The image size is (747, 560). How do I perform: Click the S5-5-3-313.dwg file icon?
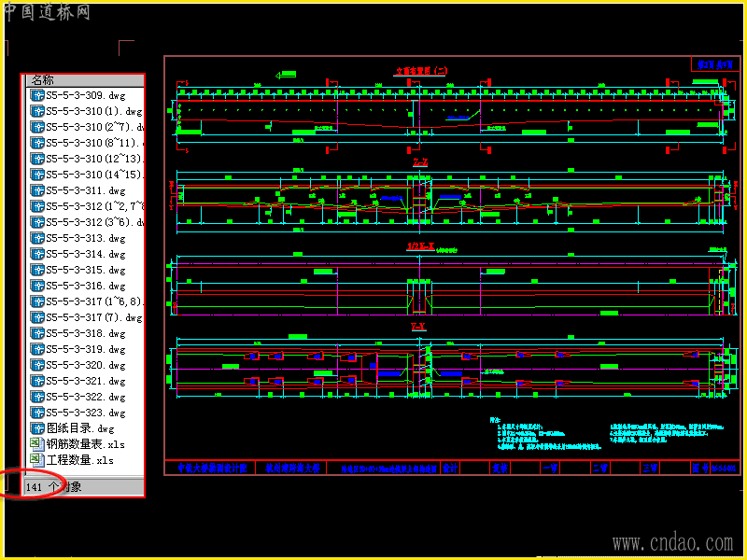click(x=37, y=238)
